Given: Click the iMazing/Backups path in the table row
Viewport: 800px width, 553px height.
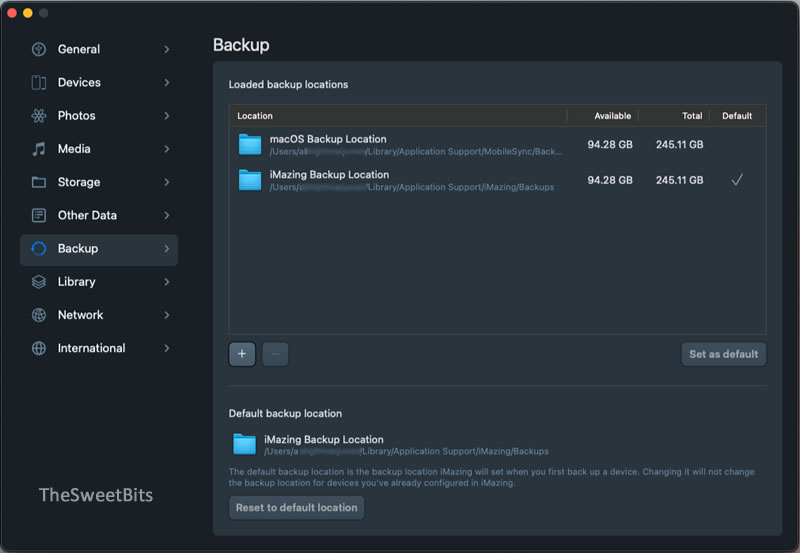Looking at the screenshot, I should coord(412,187).
